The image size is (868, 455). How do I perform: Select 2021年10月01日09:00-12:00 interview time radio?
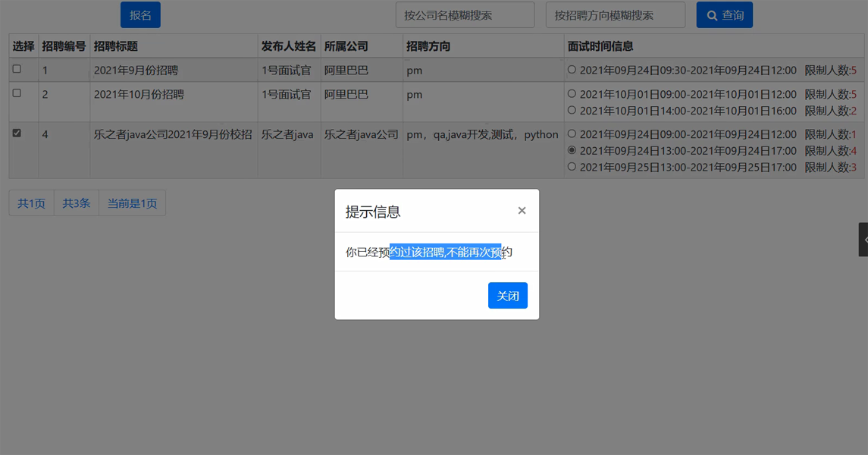(x=572, y=94)
